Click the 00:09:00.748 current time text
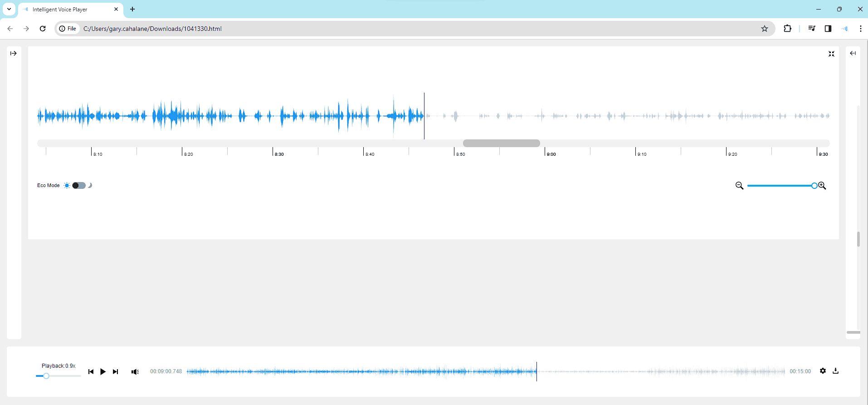The height and width of the screenshot is (405, 868). pos(166,371)
